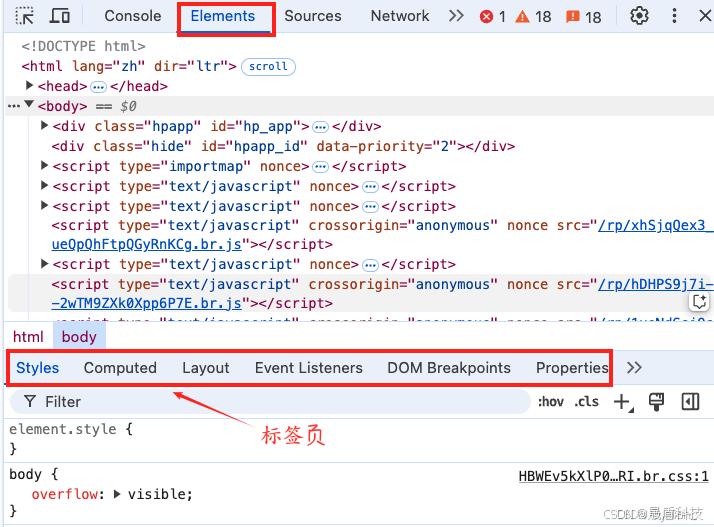Click the overflow property name
714x527 pixels.
65,494
